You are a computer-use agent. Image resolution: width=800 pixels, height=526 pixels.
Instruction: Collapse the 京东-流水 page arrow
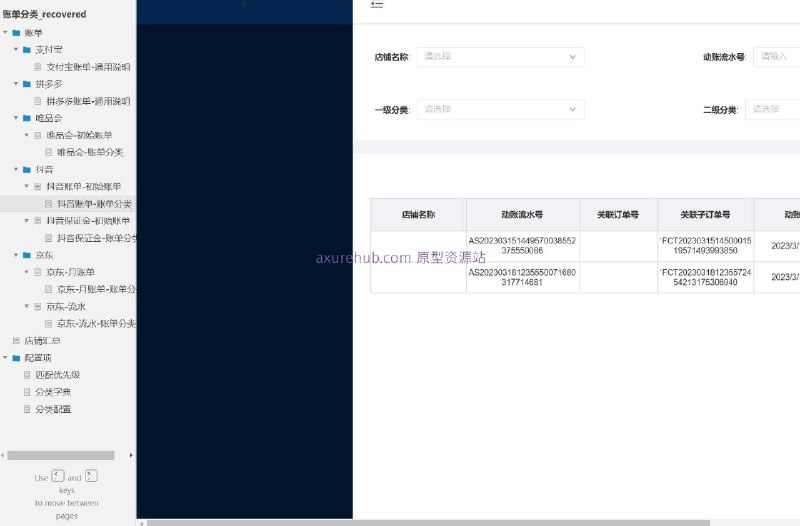(x=27, y=307)
